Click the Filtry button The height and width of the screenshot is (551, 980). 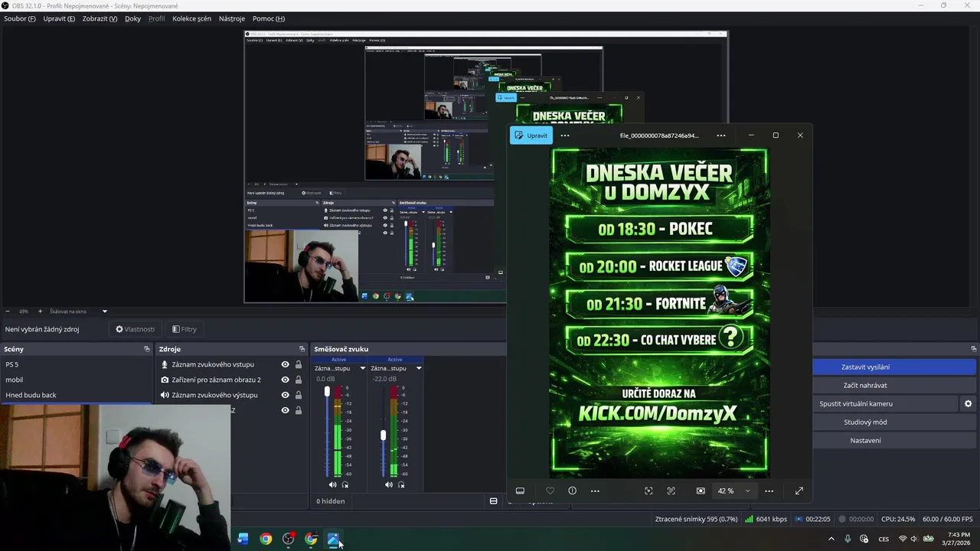[x=185, y=329]
